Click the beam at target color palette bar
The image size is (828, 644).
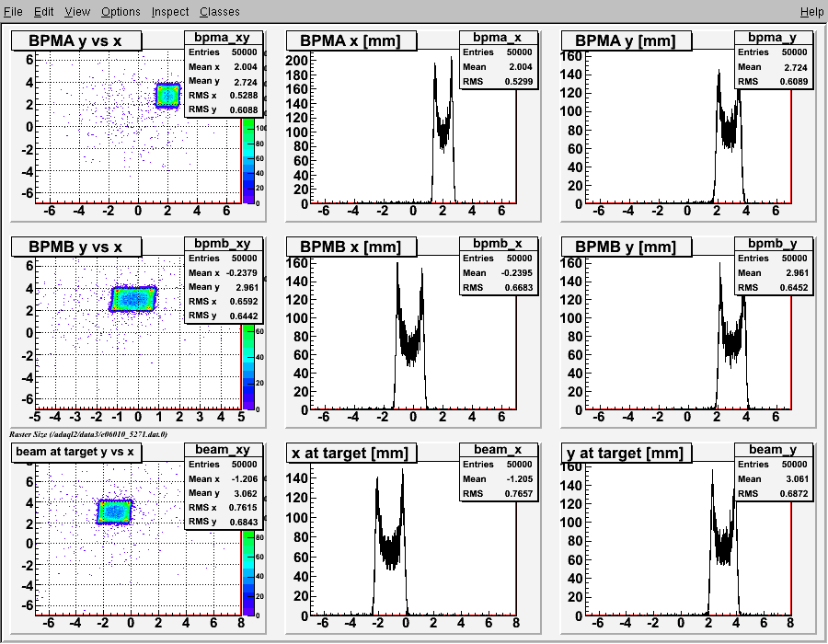(248, 573)
